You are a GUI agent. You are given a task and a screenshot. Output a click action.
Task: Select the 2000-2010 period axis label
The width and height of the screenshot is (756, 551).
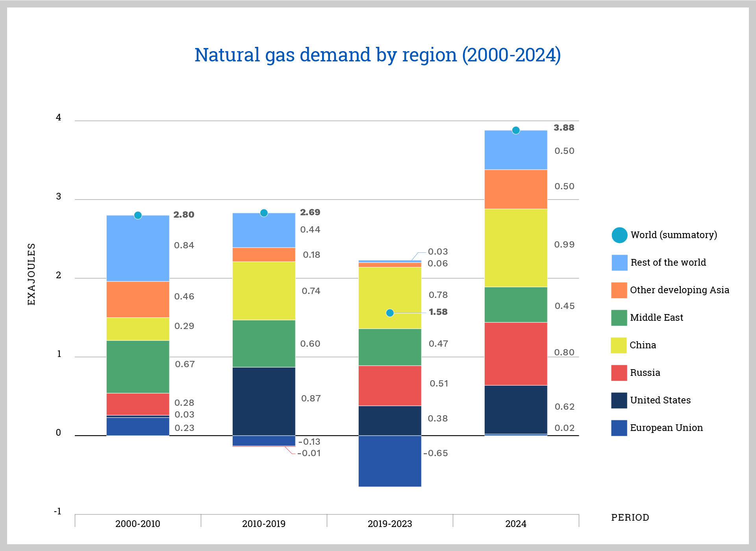point(138,523)
